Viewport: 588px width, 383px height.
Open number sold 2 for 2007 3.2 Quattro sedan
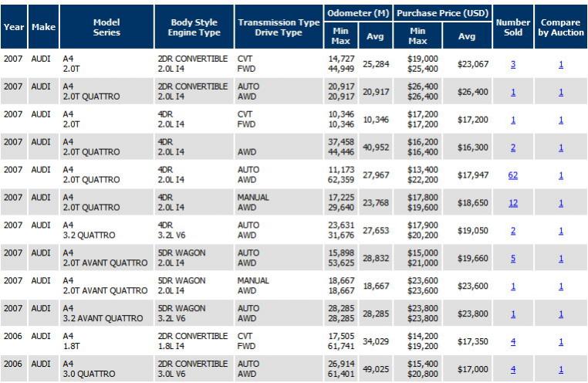point(513,231)
